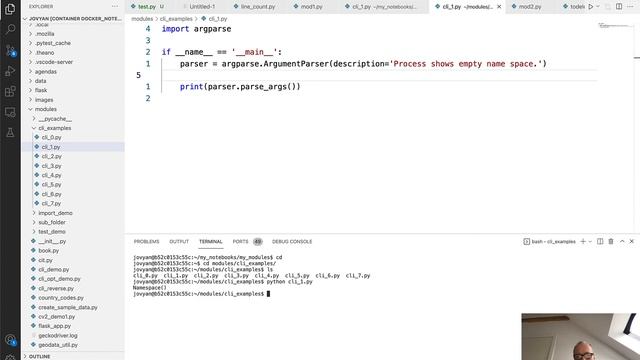Open Explorer more actions ellipsis
640x360 pixels.
(x=115, y=7)
